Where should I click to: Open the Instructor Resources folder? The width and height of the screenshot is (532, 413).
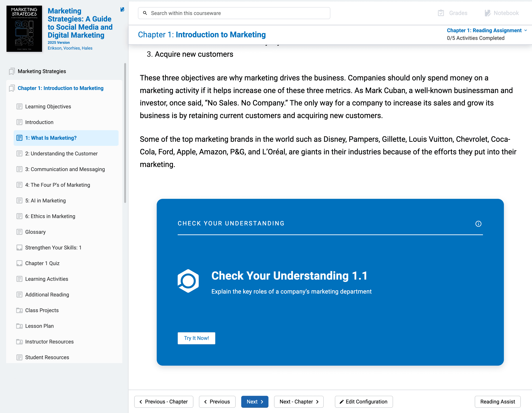[49, 342]
